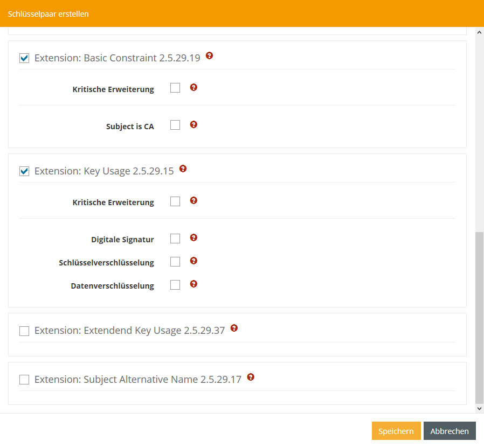Screen dimensions: 484x448
Task: Click help icon next to Datenverschlüsselung
Action: coord(193,284)
